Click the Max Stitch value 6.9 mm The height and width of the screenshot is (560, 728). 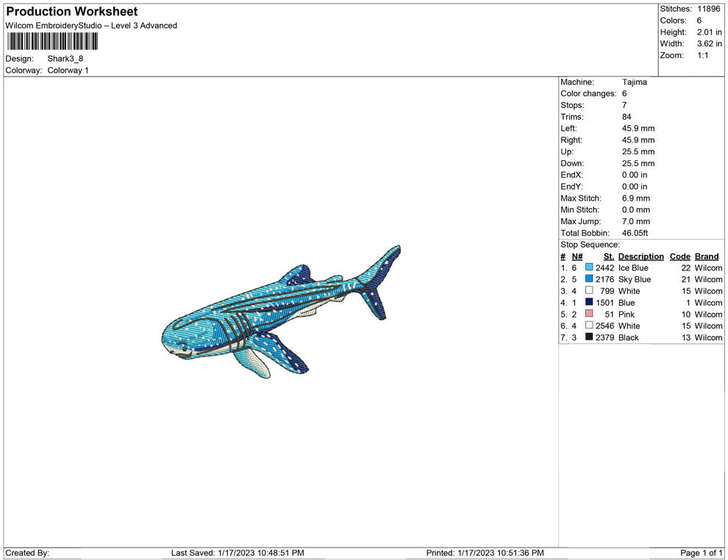(636, 198)
